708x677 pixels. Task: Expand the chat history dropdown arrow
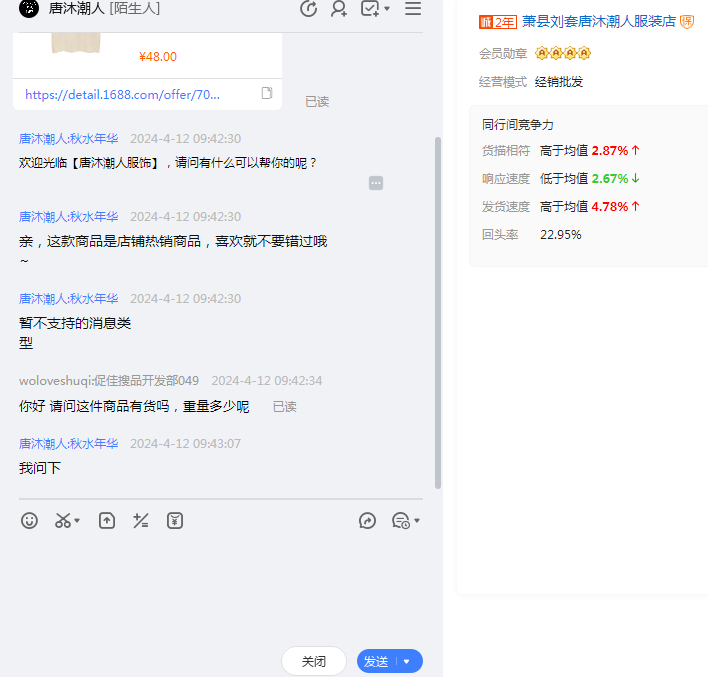417,521
